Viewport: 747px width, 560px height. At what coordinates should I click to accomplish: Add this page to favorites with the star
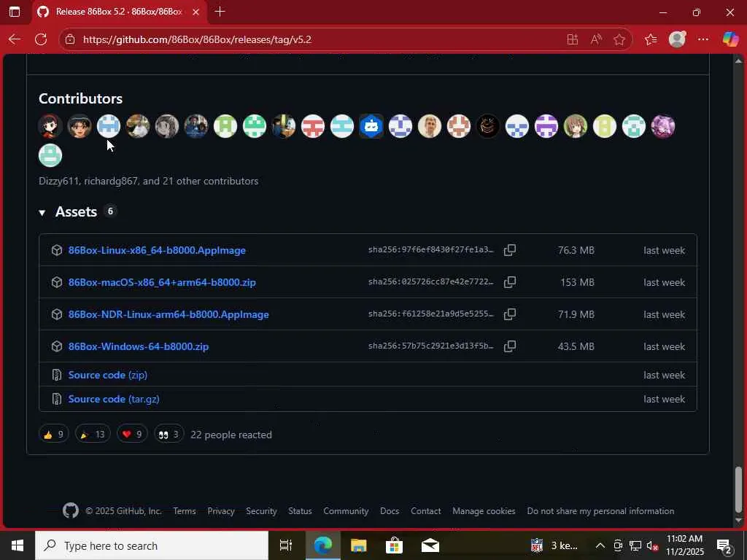pos(619,39)
